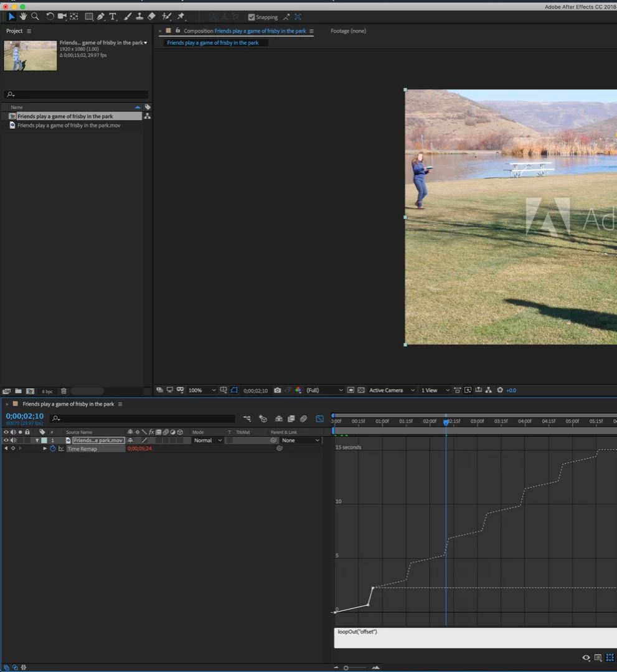617x672 pixels.
Task: Toggle Motion Blur for timeline
Action: (304, 419)
